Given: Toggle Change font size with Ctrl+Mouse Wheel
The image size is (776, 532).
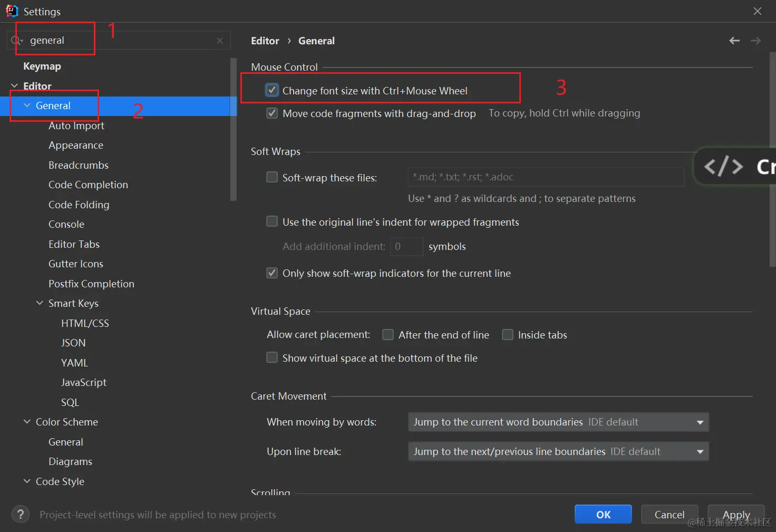Looking at the screenshot, I should click(x=272, y=90).
